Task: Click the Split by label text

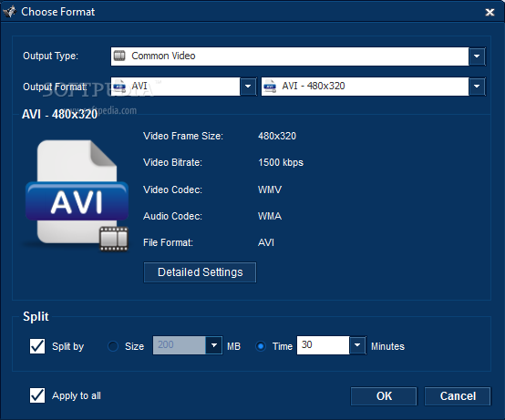Action: 68,346
